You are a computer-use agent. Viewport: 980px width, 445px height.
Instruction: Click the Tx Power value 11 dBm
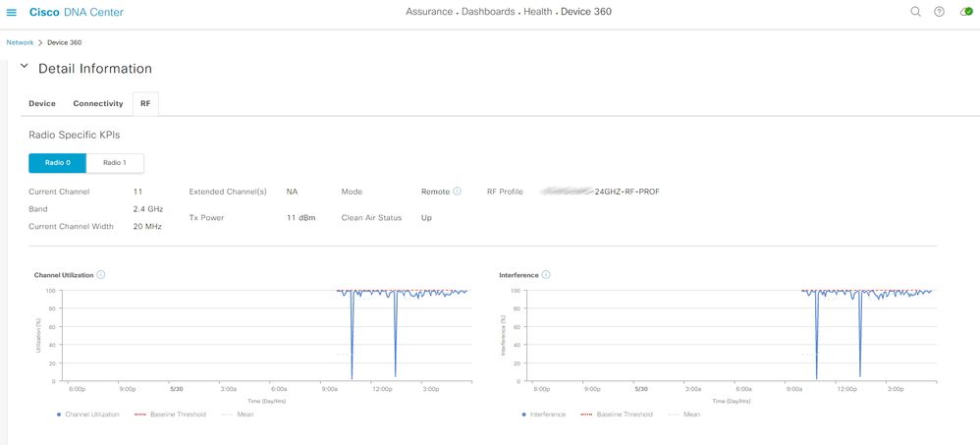pos(301,218)
